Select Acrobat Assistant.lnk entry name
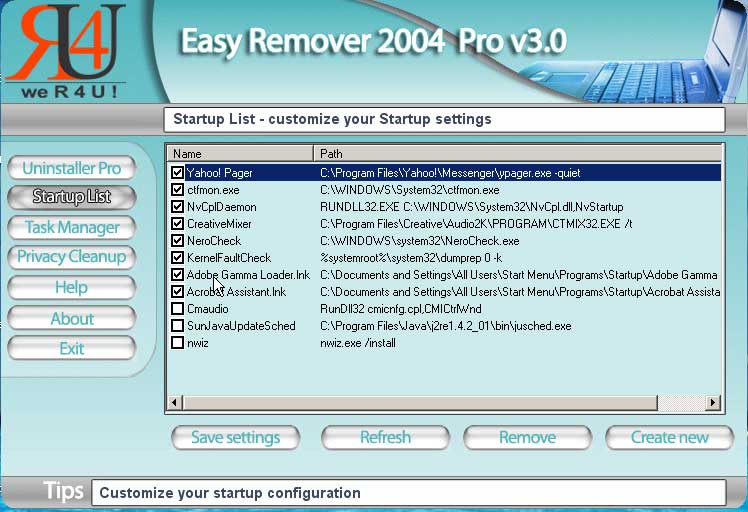 (x=236, y=292)
